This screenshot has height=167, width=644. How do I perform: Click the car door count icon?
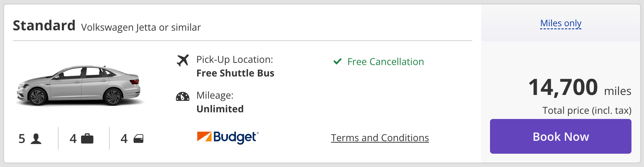pyautogui.click(x=139, y=139)
